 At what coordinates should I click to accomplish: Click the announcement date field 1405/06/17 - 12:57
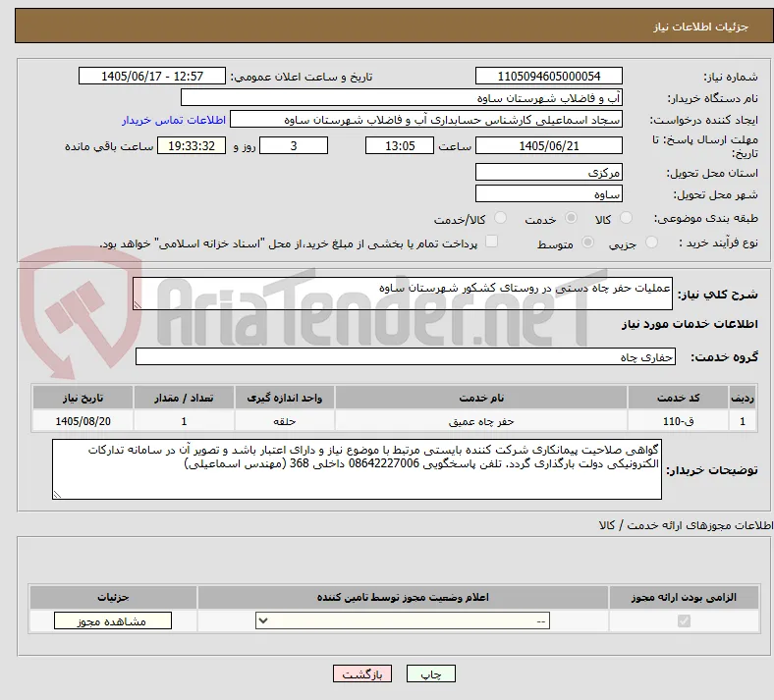152,76
